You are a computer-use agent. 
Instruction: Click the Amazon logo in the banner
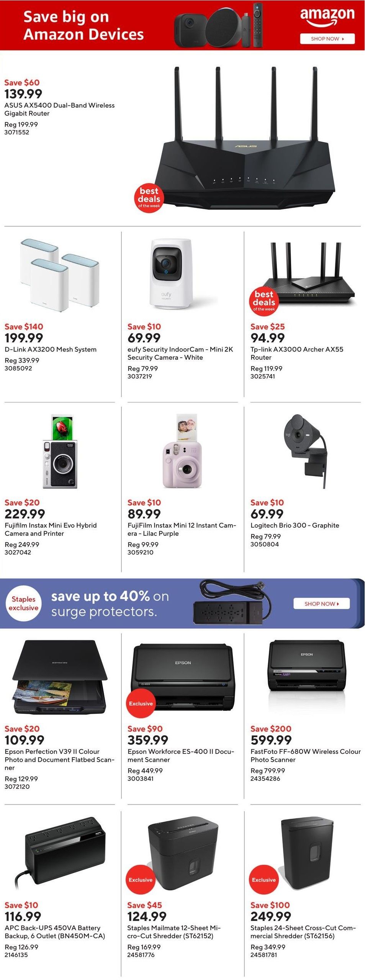coord(327,17)
